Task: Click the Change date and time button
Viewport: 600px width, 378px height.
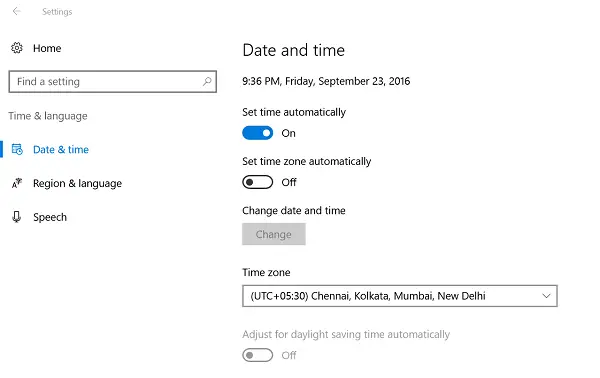Action: (x=274, y=234)
